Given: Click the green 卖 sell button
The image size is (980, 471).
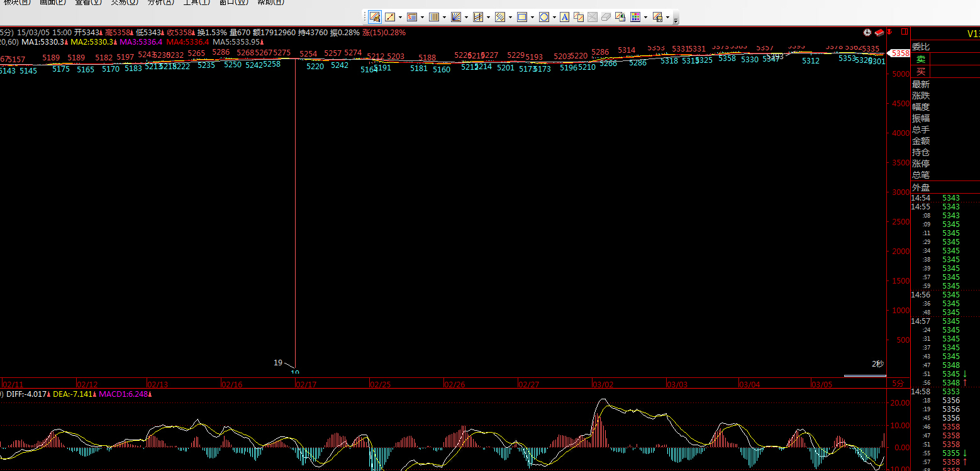Looking at the screenshot, I should (921, 59).
